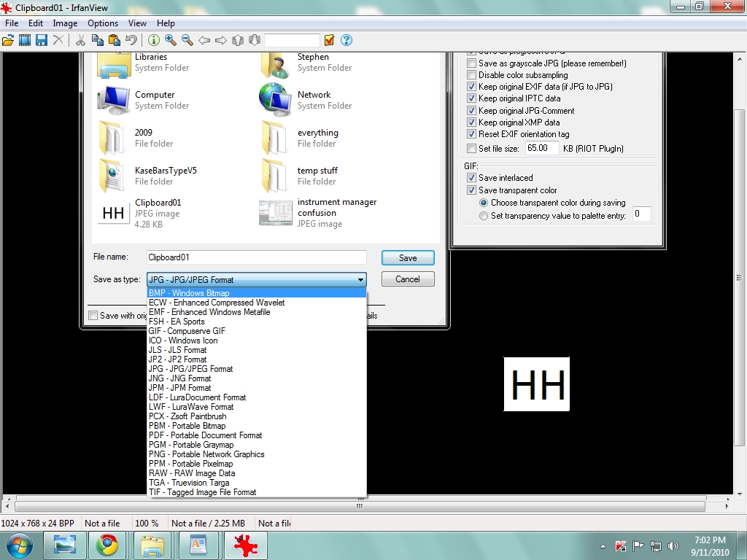Select Choose transparent color during saving
The image size is (747, 560).
tap(484, 203)
